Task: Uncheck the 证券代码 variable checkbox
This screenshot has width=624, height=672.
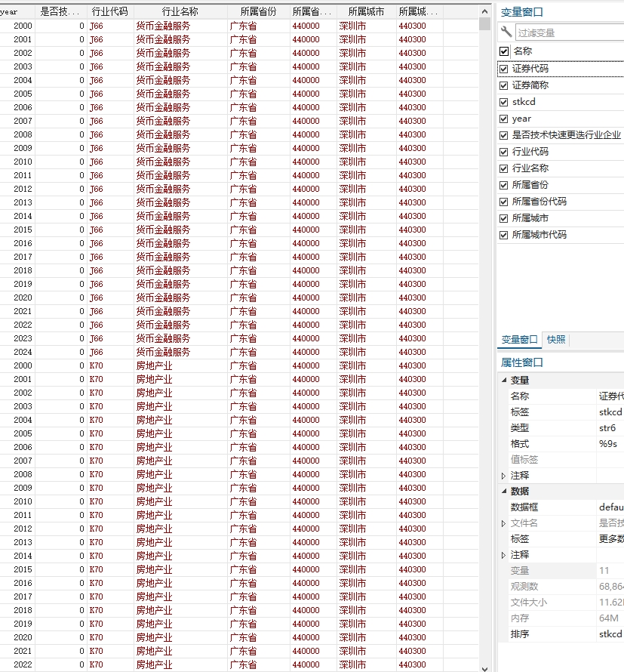Action: (504, 69)
